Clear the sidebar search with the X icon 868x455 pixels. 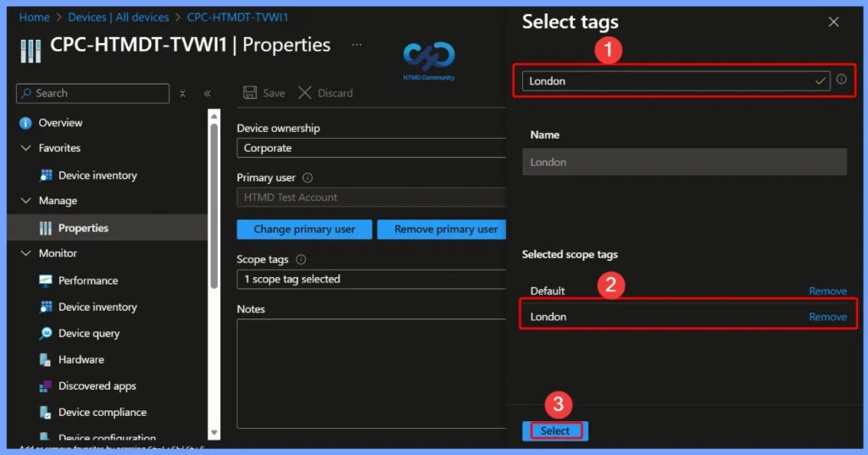point(183,93)
